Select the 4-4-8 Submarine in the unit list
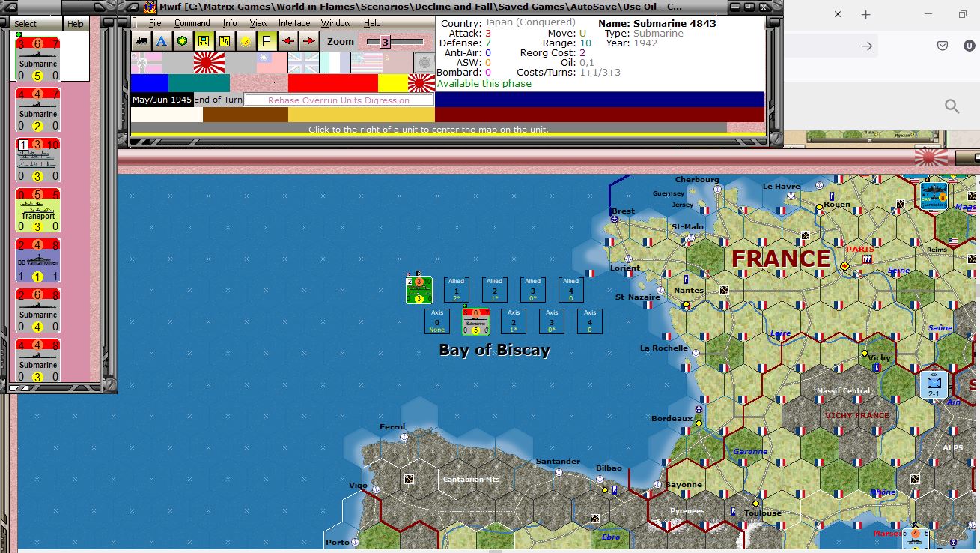The image size is (980, 553). [x=38, y=360]
